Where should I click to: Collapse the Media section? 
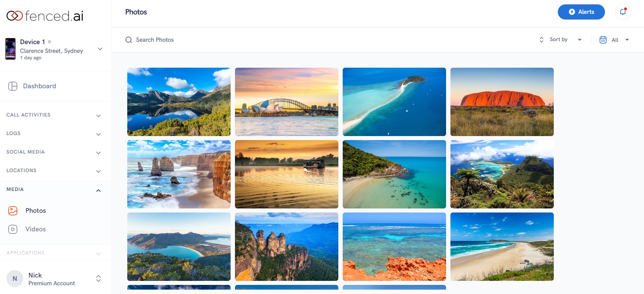click(54, 190)
